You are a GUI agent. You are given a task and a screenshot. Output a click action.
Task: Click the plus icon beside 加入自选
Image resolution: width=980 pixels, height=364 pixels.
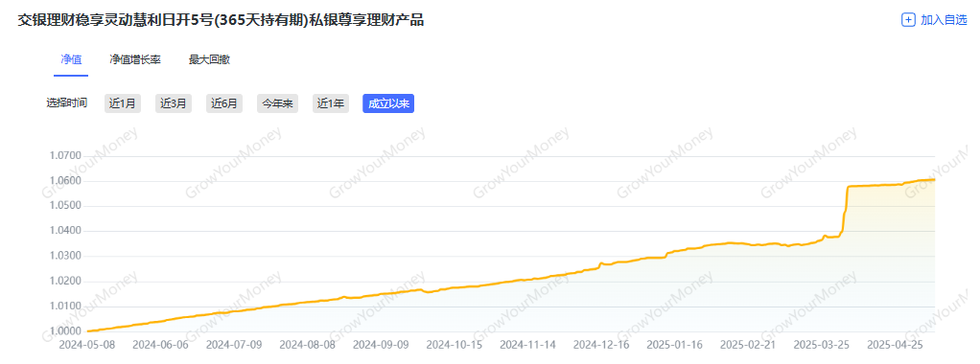[908, 20]
